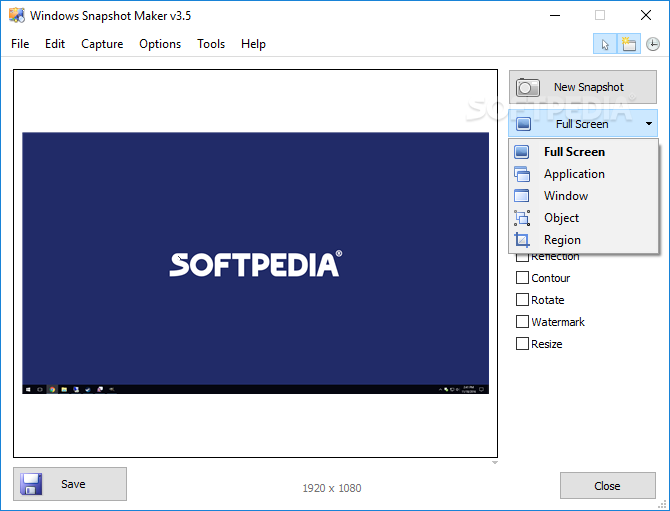Click the captured screenshot preview
This screenshot has height=511, width=670.
[256, 263]
